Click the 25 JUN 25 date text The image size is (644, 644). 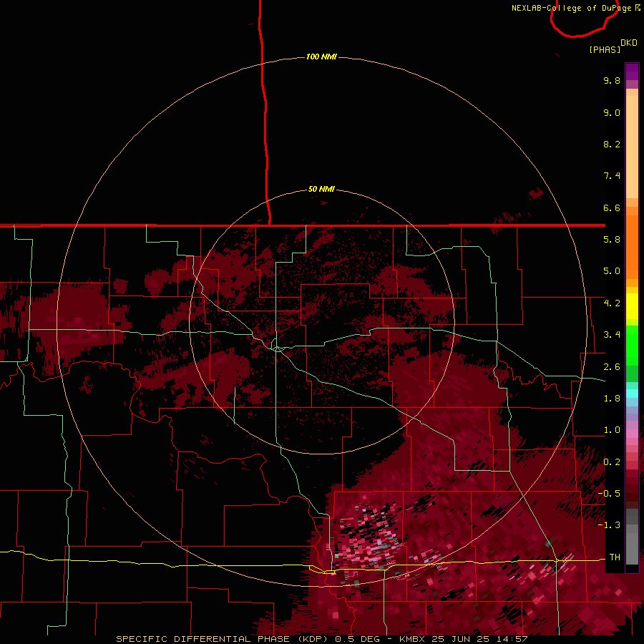[x=460, y=639]
